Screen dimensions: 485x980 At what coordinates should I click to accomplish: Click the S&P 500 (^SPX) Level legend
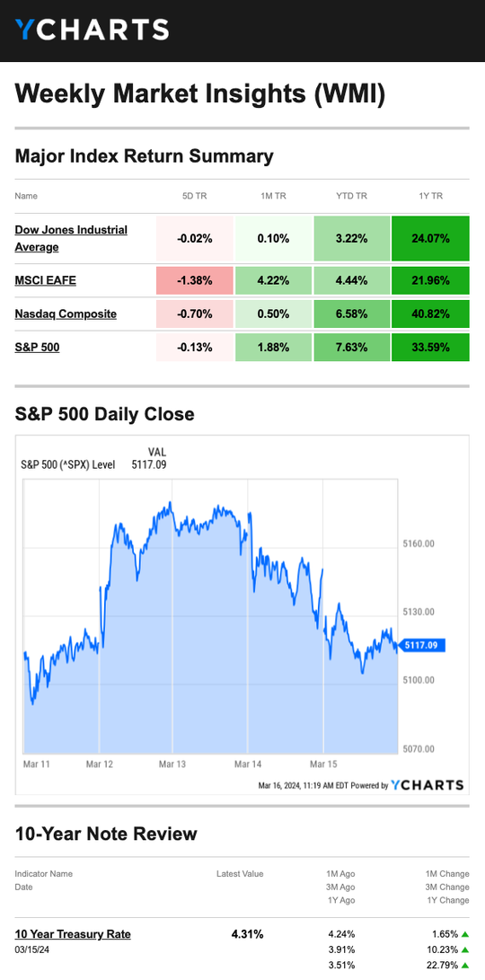(x=68, y=465)
